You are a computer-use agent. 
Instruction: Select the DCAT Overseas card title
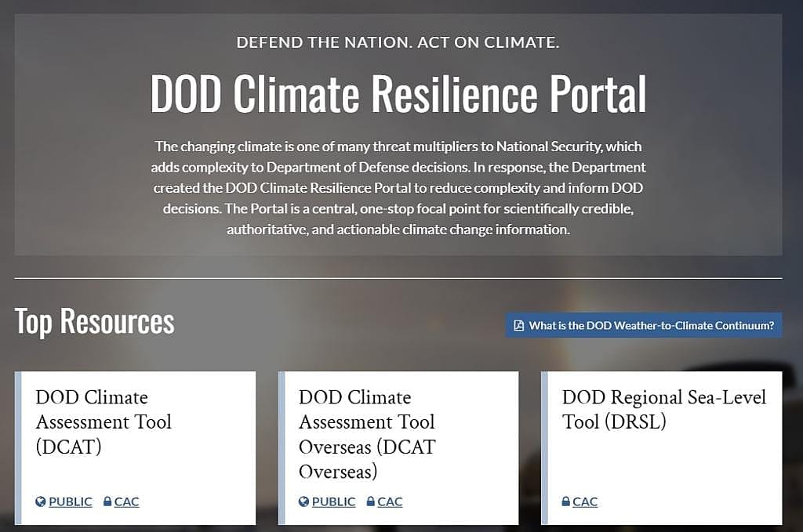point(367,434)
